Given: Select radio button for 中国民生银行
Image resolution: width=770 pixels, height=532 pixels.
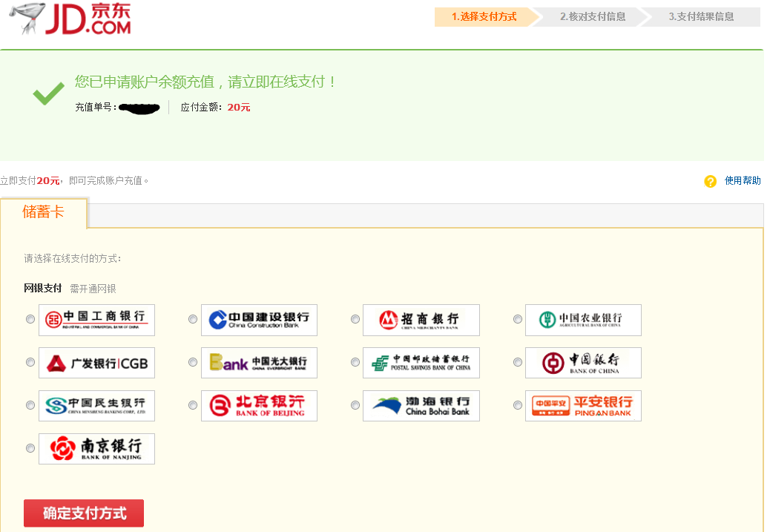Looking at the screenshot, I should pos(30,405).
